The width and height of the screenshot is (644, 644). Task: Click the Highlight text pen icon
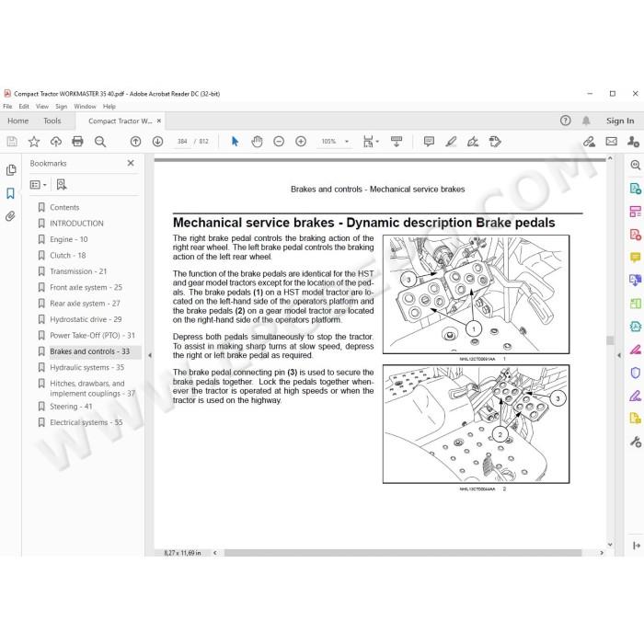[x=451, y=142]
